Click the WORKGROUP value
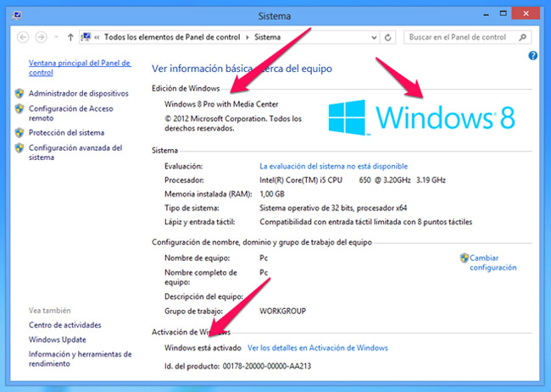This screenshot has width=551, height=392. tap(282, 311)
